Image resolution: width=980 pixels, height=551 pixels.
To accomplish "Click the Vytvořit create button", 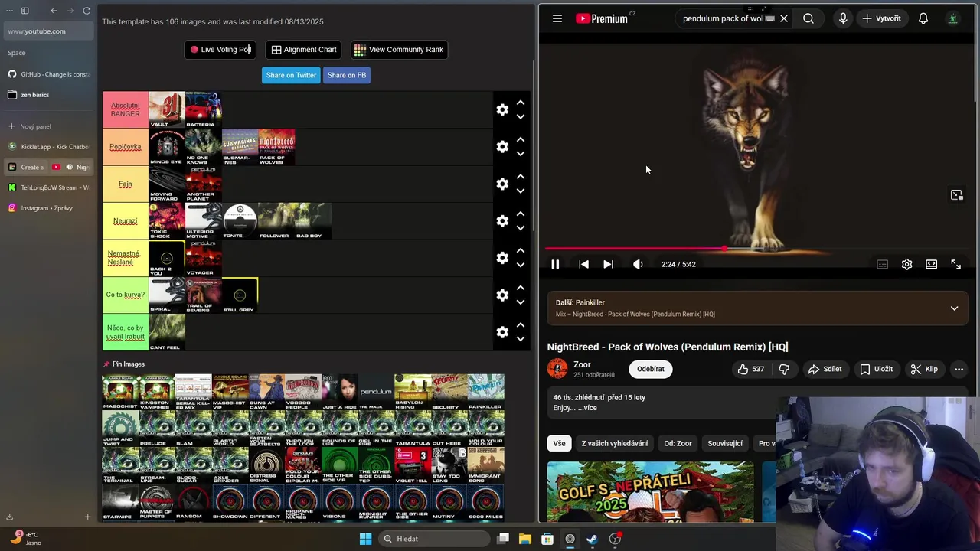I will [x=881, y=18].
